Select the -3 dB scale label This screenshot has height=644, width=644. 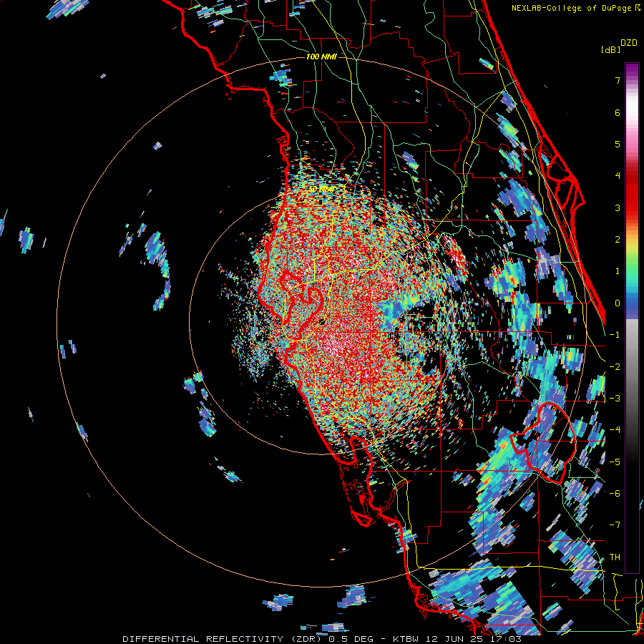pyautogui.click(x=615, y=399)
